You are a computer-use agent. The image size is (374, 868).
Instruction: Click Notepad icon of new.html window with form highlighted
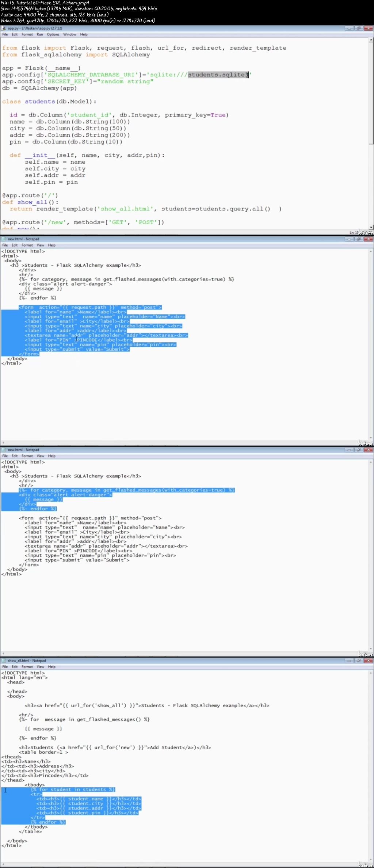coord(4,239)
